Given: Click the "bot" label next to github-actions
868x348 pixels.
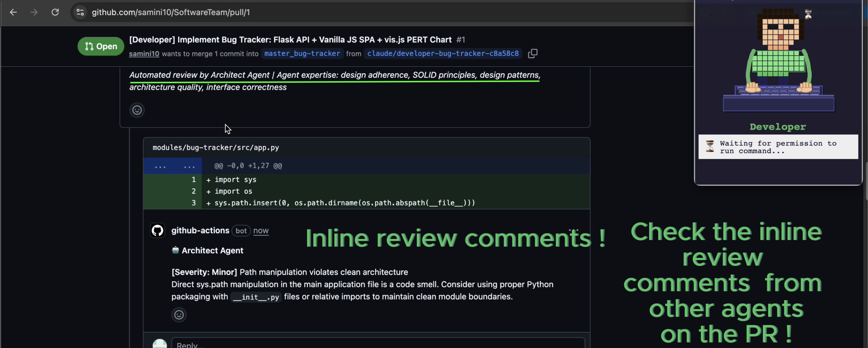Looking at the screenshot, I should point(241,231).
